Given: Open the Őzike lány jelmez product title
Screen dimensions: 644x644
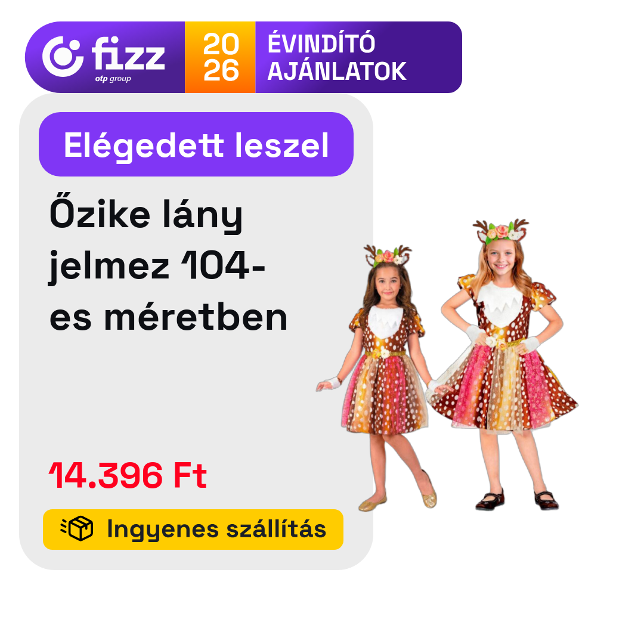Looking at the screenshot, I should coord(168,266).
